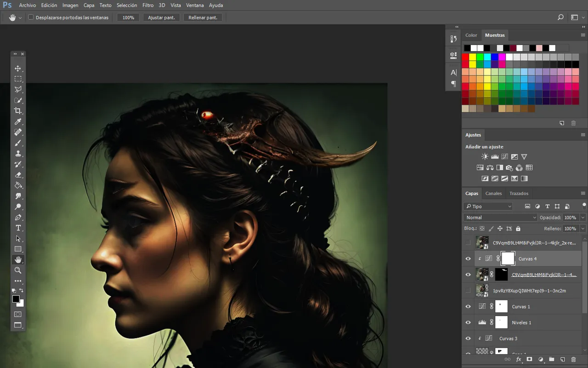The image size is (588, 368).
Task: Toggle lock transparent pixels
Action: 482,229
